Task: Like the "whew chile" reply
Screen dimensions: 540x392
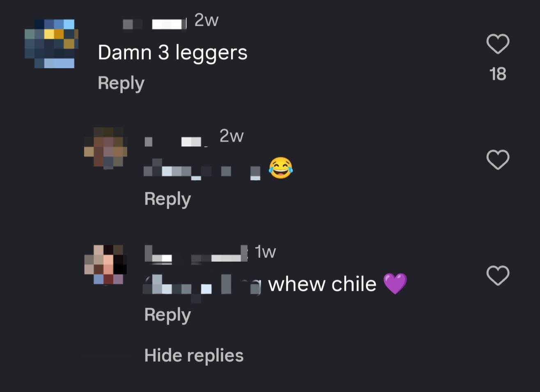Action: pyautogui.click(x=498, y=275)
